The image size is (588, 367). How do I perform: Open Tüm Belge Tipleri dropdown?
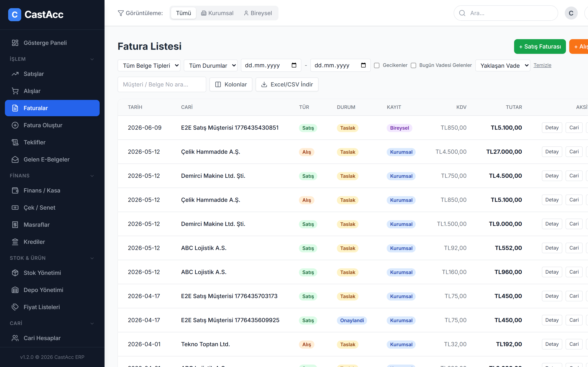point(149,65)
